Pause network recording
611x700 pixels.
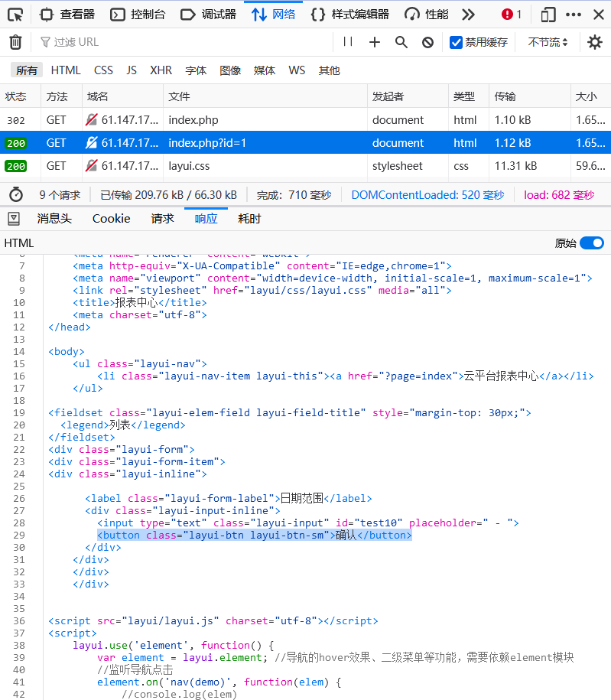[348, 42]
